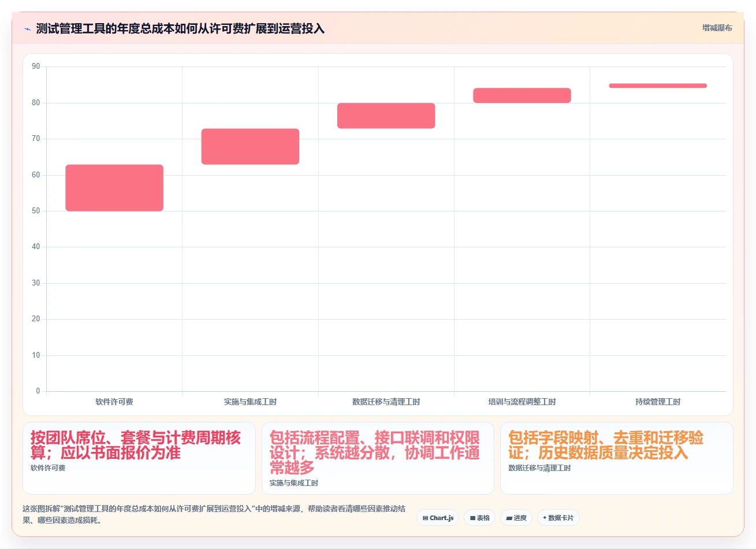The width and height of the screenshot is (756, 549).
Task: Click the 进度 tag pill
Action: pos(516,518)
